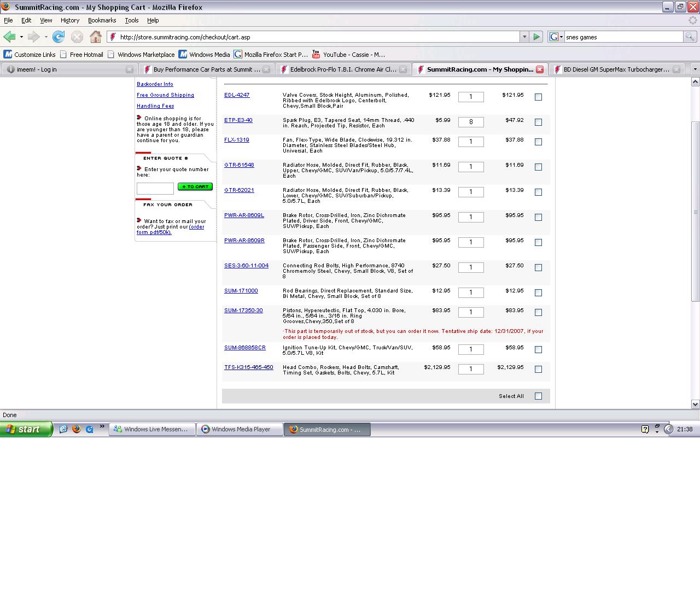Click the Home icon in toolbar
Image resolution: width=700 pixels, height=615 pixels.
pos(96,37)
